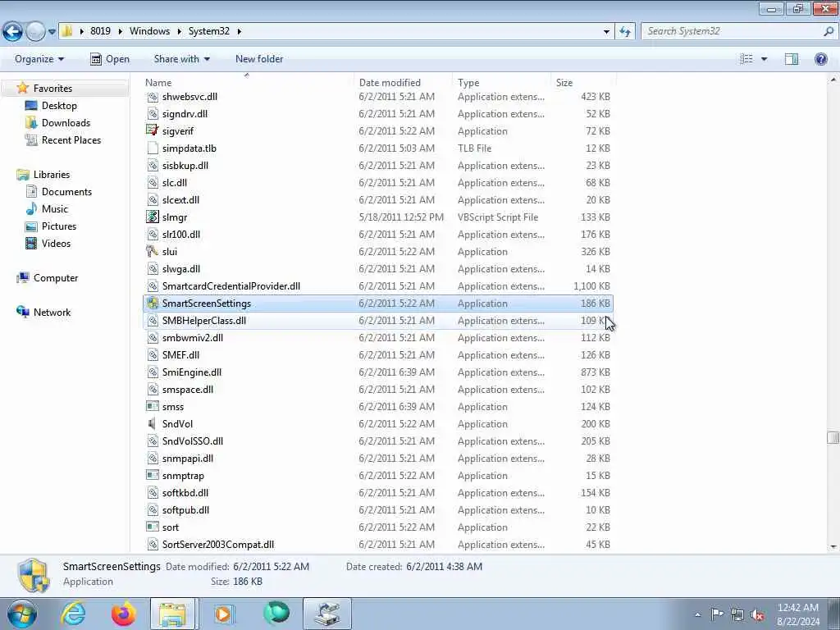Image resolution: width=840 pixels, height=630 pixels.
Task: Open Recent Places in navigation pane
Action: 71,139
